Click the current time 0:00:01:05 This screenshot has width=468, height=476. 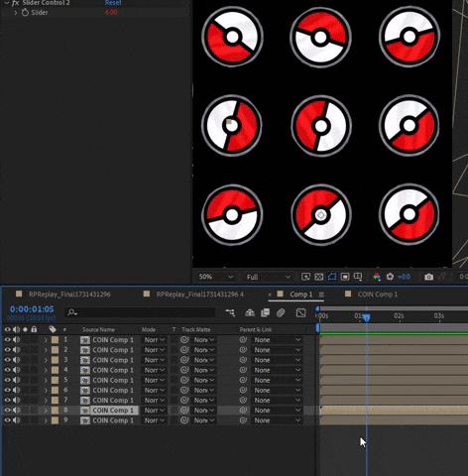click(32, 309)
